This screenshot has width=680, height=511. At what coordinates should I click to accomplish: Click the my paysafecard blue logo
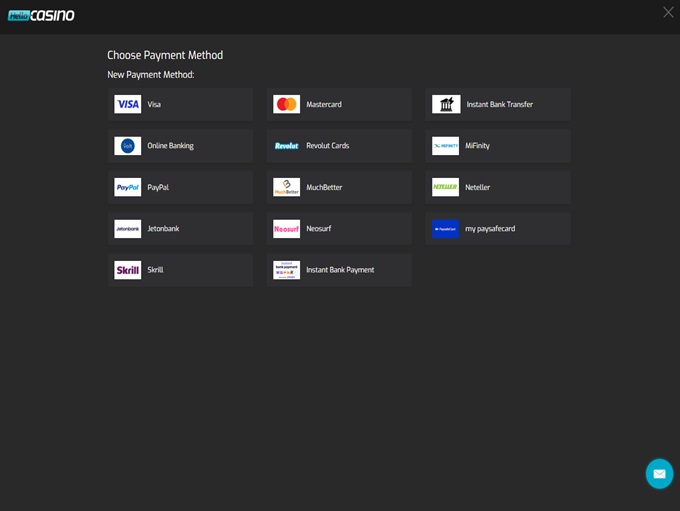click(445, 229)
